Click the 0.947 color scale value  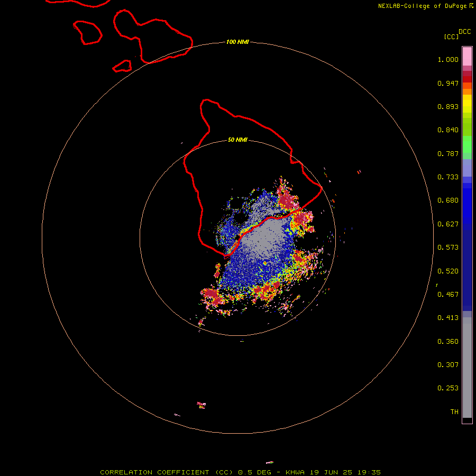[x=448, y=83]
